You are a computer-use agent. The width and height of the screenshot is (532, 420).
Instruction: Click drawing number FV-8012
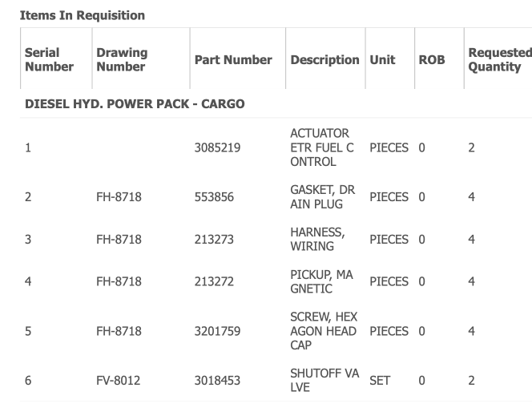[119, 381]
